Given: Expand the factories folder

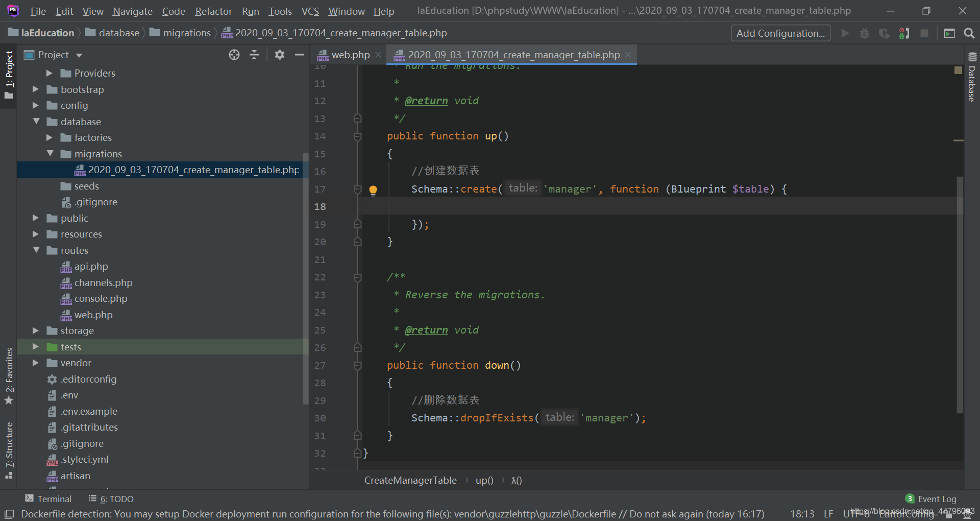Looking at the screenshot, I should [x=50, y=137].
